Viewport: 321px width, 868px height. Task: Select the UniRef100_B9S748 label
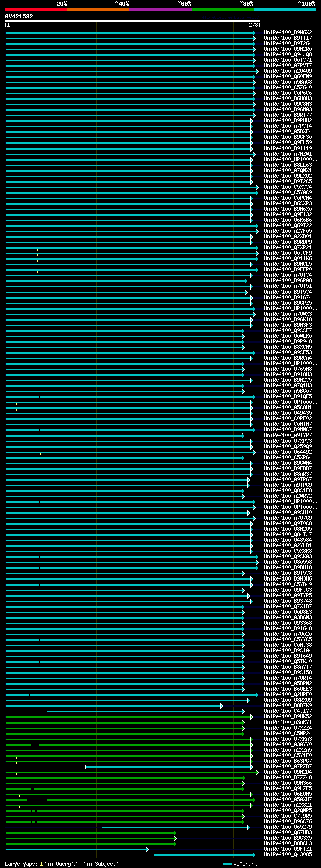[x=288, y=601]
